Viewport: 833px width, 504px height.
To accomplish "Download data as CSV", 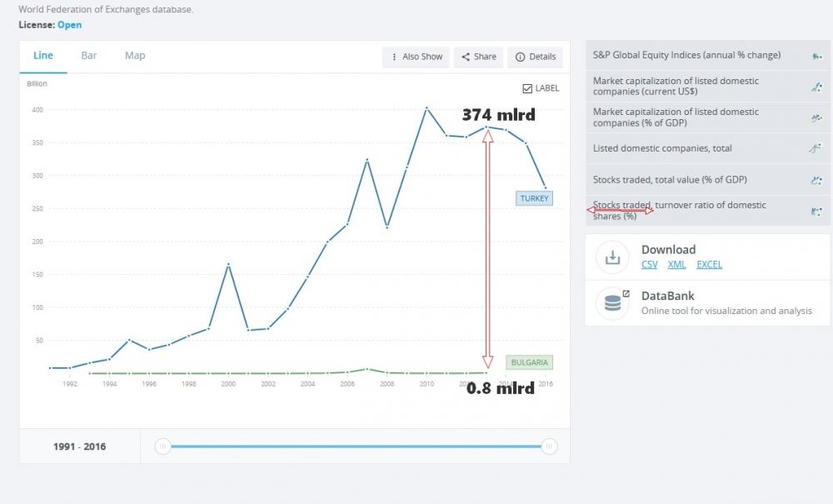I will pos(649,264).
